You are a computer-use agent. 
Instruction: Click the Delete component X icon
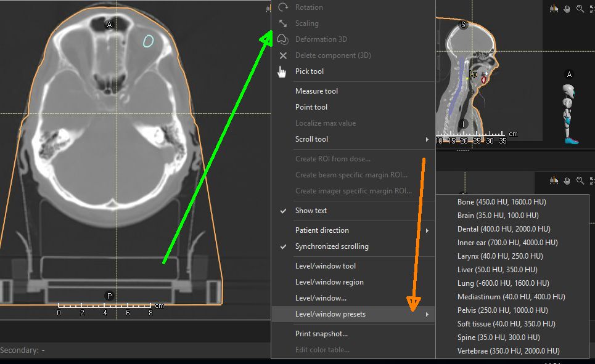point(283,55)
